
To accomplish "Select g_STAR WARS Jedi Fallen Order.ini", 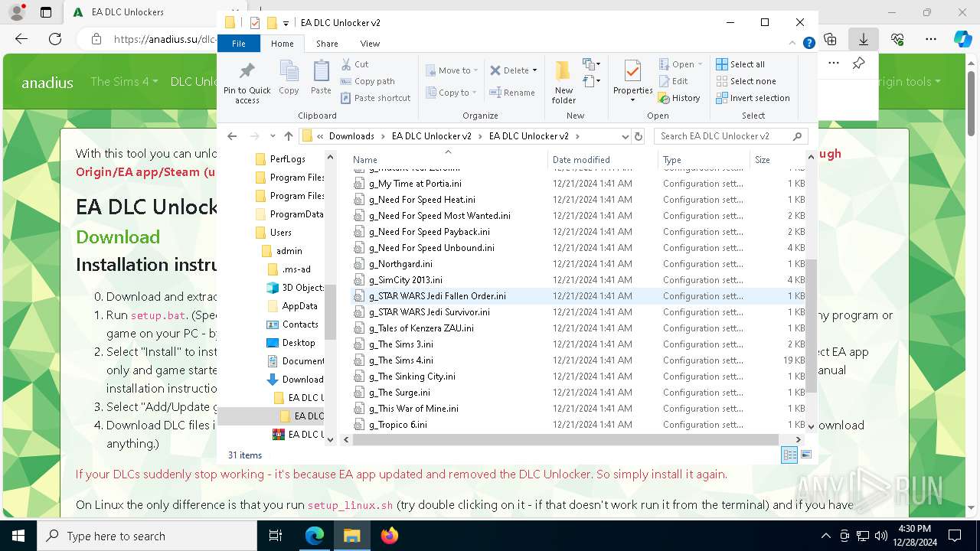I will 579,296.
